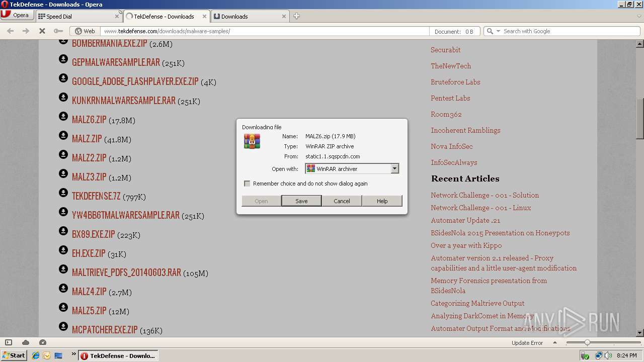Open the Pentest Labs link
644x362 pixels.
point(450,98)
